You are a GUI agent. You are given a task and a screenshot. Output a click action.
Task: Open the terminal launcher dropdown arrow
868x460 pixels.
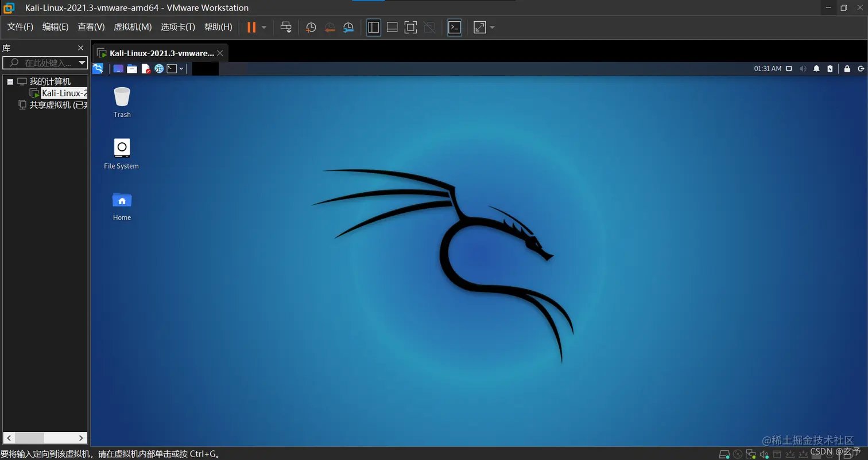point(181,69)
